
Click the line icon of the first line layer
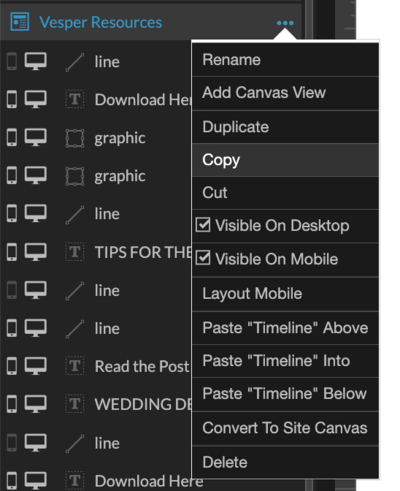click(x=75, y=62)
